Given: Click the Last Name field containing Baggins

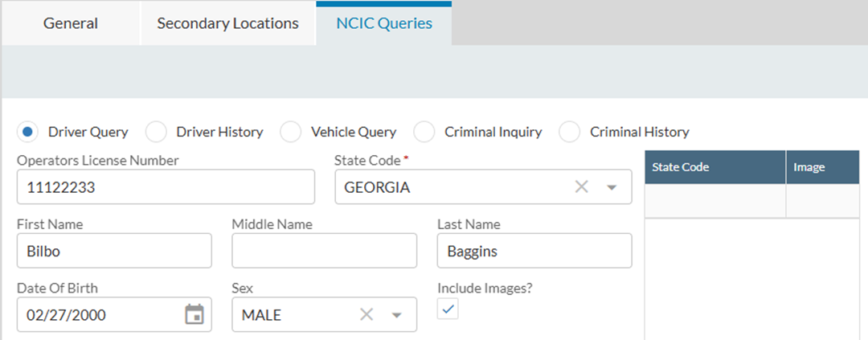Looking at the screenshot, I should click(x=534, y=251).
